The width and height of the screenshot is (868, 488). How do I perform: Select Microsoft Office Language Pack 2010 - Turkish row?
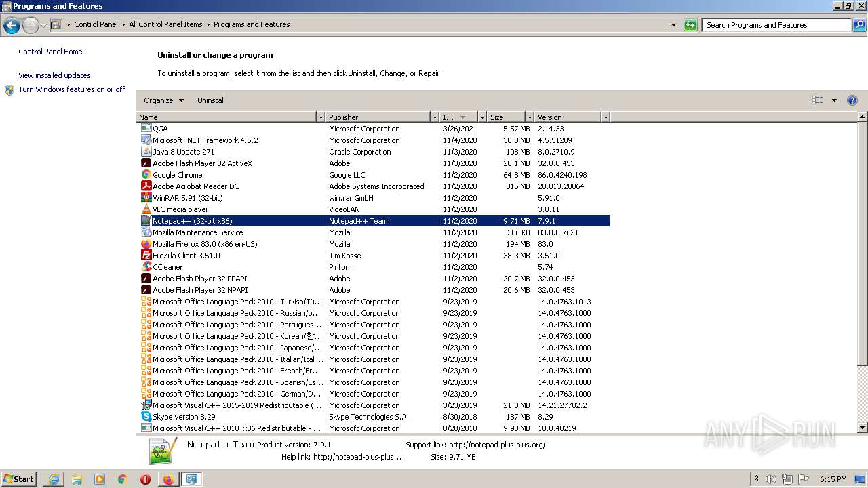[x=374, y=302]
